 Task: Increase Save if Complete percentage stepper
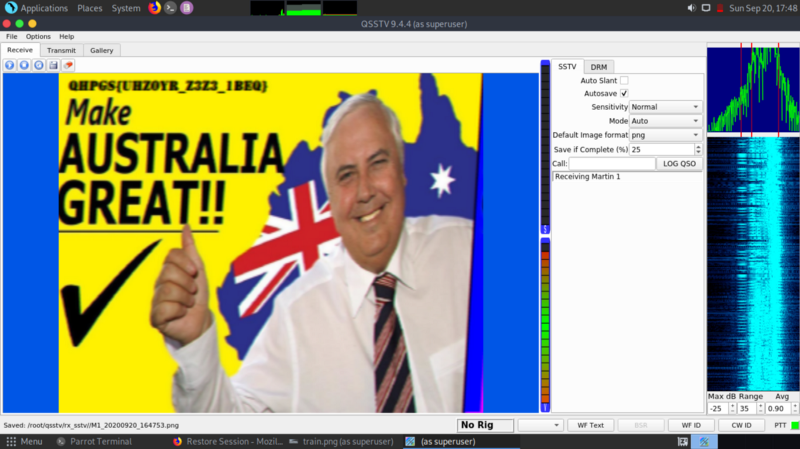click(698, 146)
